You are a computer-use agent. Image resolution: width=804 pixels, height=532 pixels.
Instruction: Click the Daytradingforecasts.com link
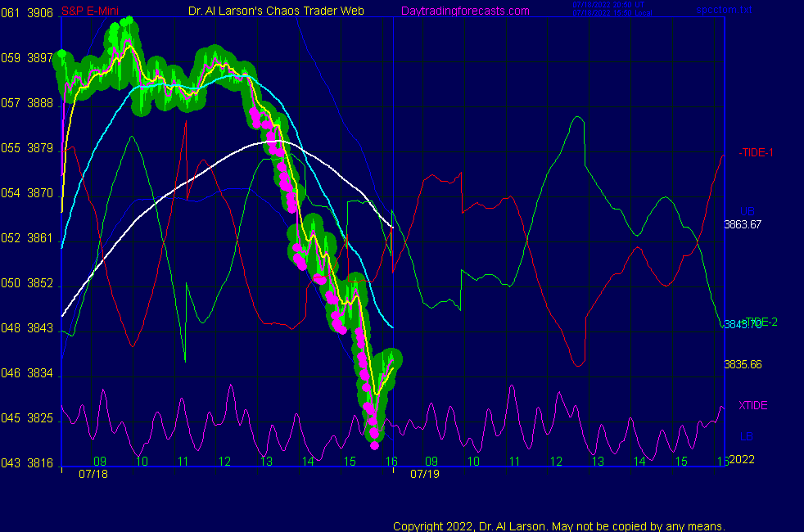click(464, 11)
